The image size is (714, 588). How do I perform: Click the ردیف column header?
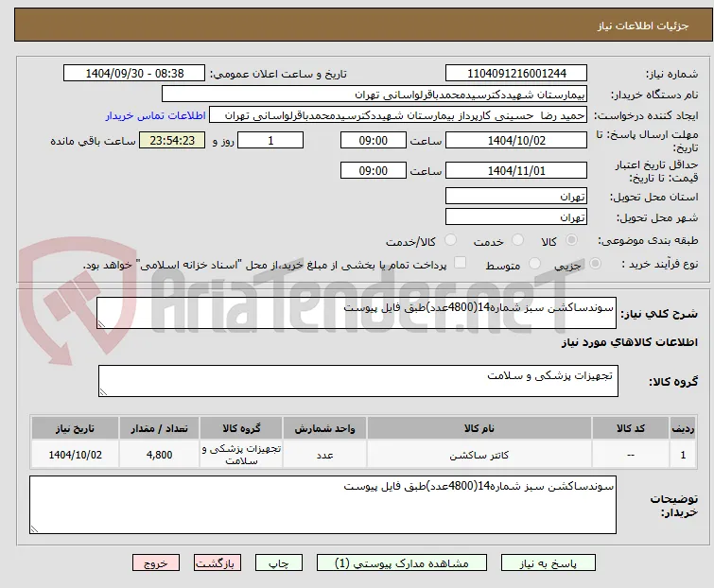(x=683, y=428)
